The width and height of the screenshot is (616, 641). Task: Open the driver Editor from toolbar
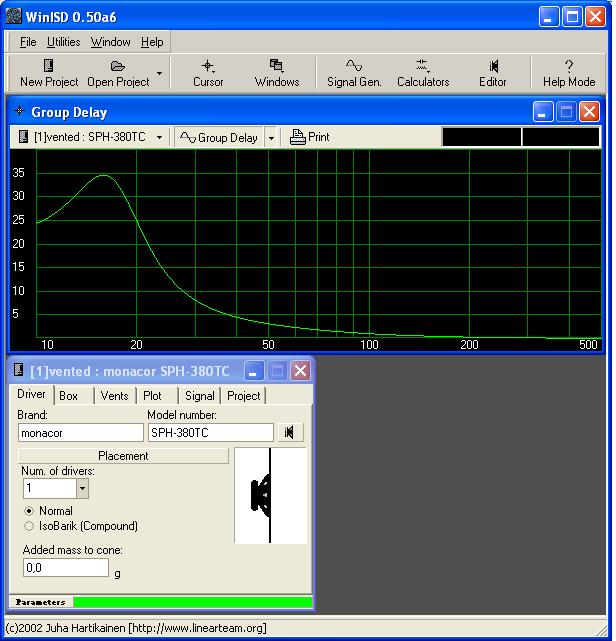tap(493, 73)
